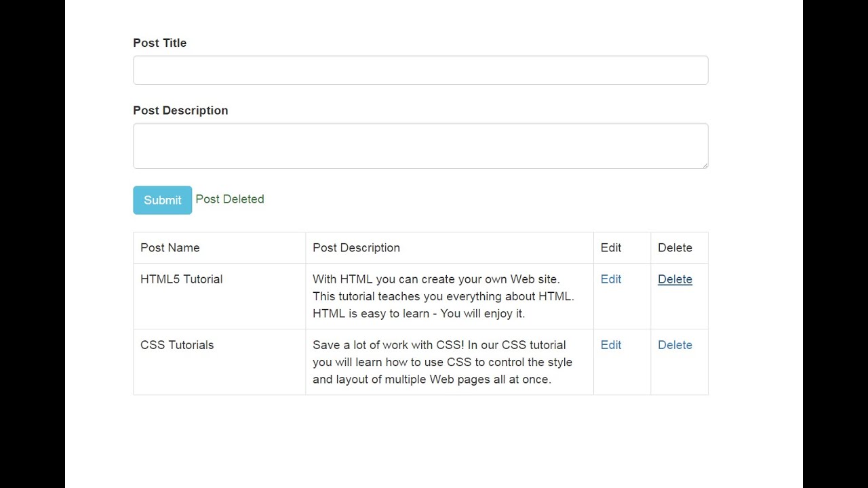The height and width of the screenshot is (488, 868).
Task: Select the "CSS Tutorials" post name cell
Action: (177, 345)
